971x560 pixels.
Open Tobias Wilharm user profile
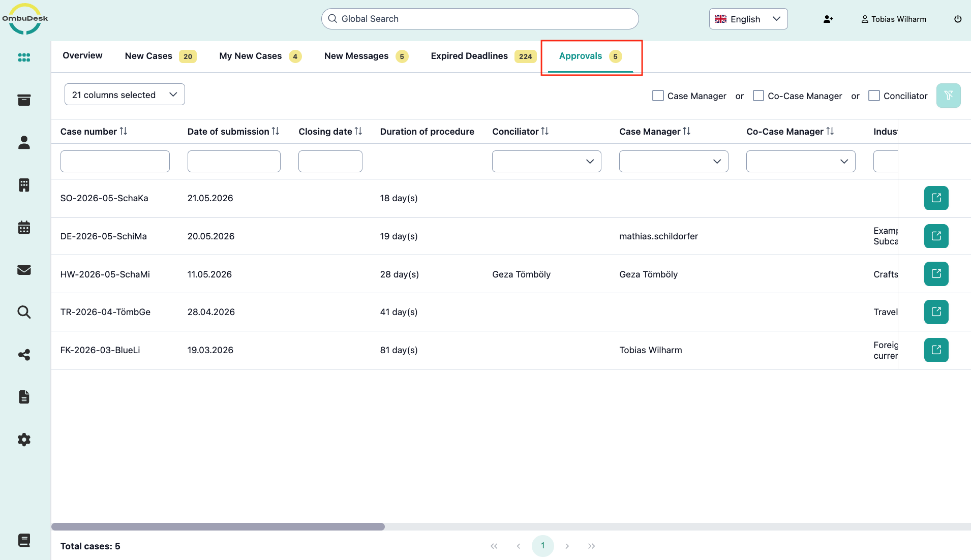[x=894, y=19]
